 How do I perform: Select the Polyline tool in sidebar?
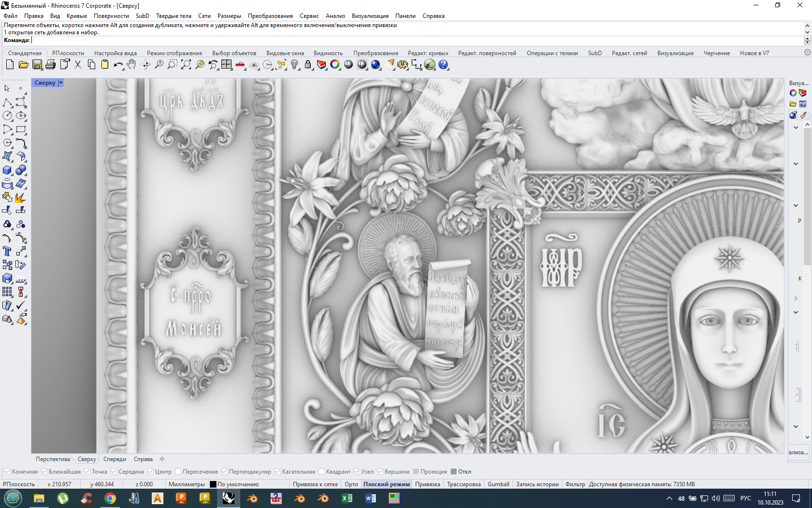(7, 102)
